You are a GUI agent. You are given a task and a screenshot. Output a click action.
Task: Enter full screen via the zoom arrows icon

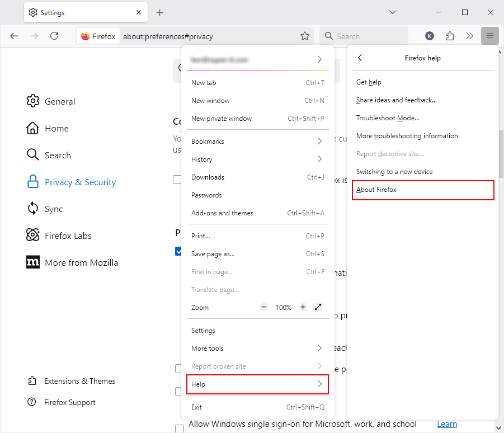pos(318,307)
